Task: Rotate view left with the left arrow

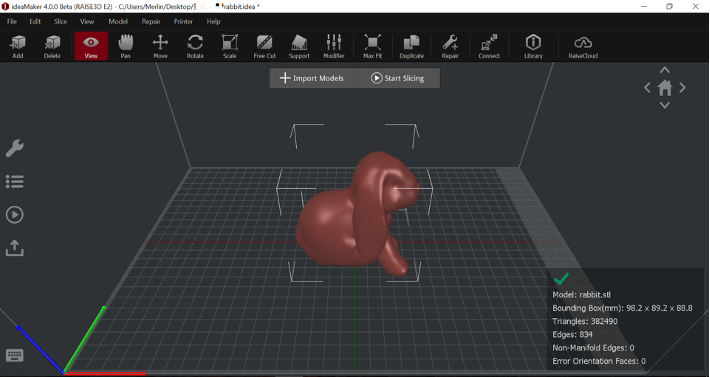Action: coord(648,87)
